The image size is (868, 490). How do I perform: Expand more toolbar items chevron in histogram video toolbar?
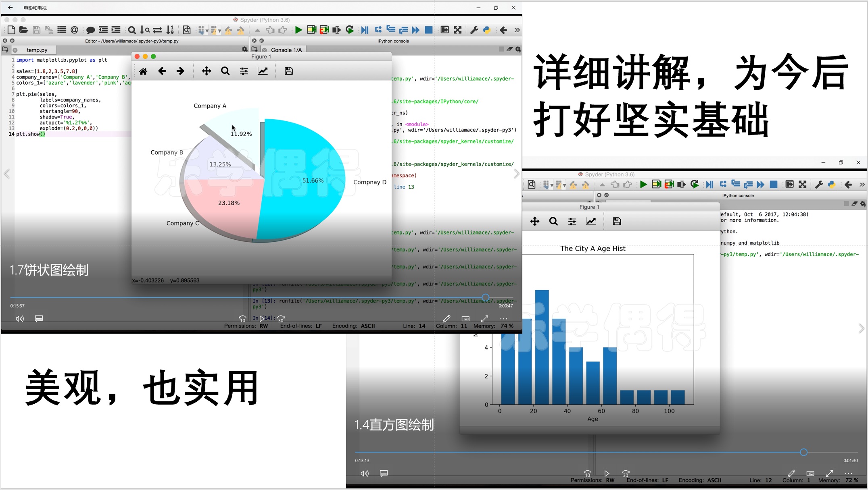click(x=862, y=185)
